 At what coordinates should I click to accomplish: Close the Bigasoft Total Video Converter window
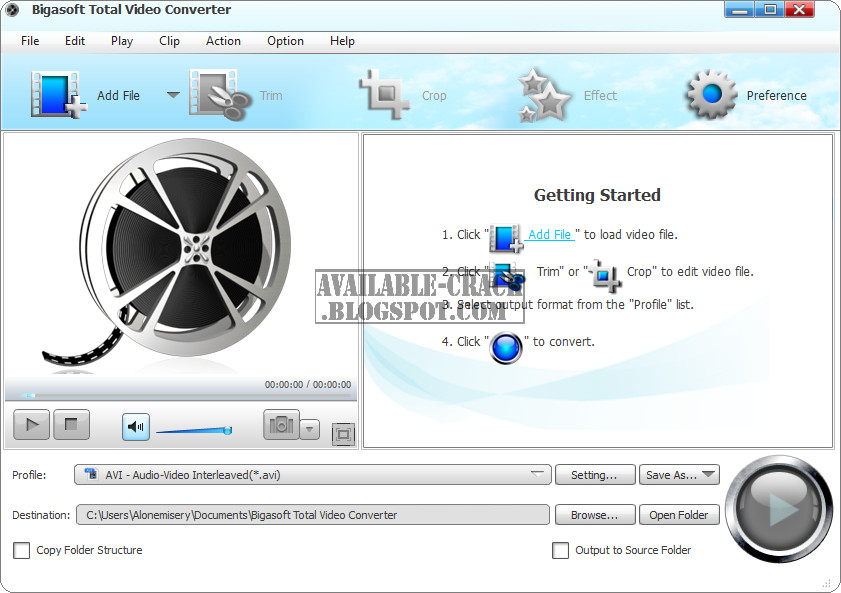pyautogui.click(x=800, y=10)
